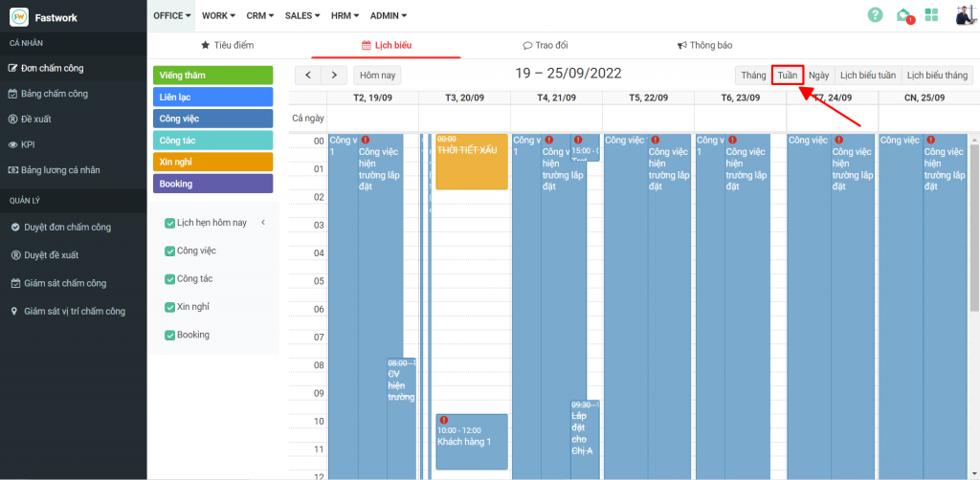The height and width of the screenshot is (480, 980).
Task: Collapse the Lịch hẹn hôm nay chevron
Action: pyautogui.click(x=263, y=223)
